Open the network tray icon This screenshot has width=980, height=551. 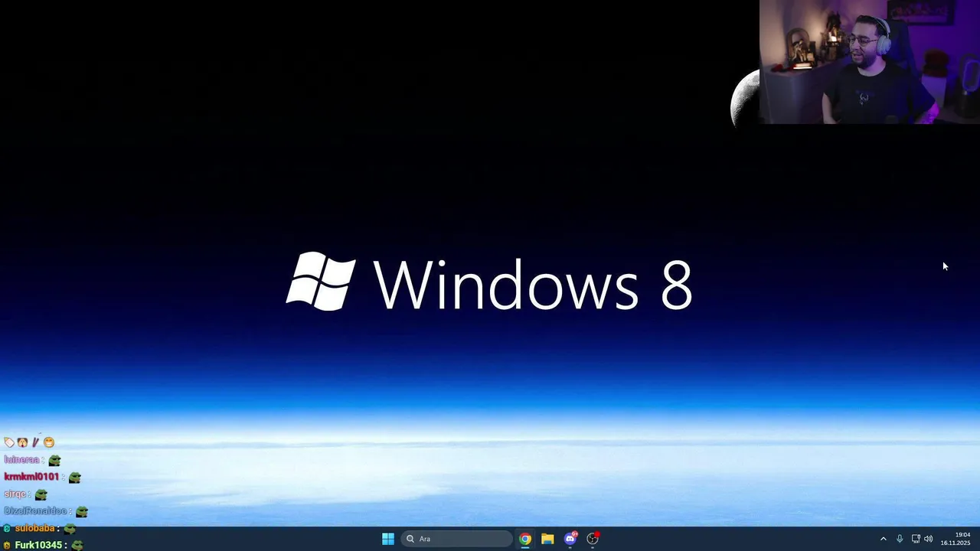pos(916,539)
